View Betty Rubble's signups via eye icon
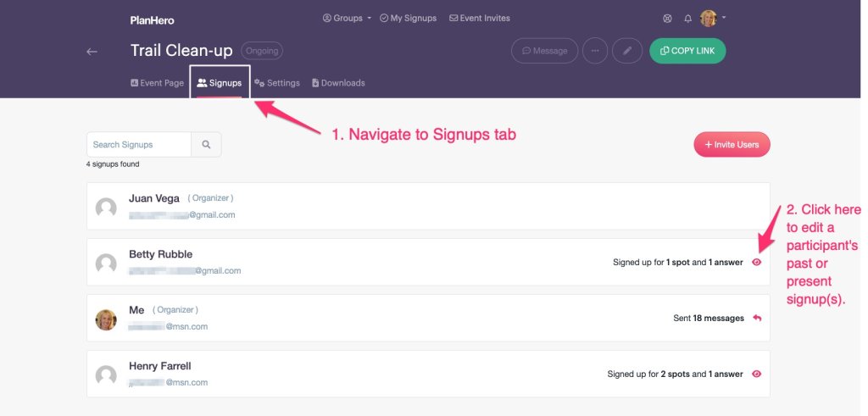The height and width of the screenshot is (416, 868). click(x=756, y=263)
